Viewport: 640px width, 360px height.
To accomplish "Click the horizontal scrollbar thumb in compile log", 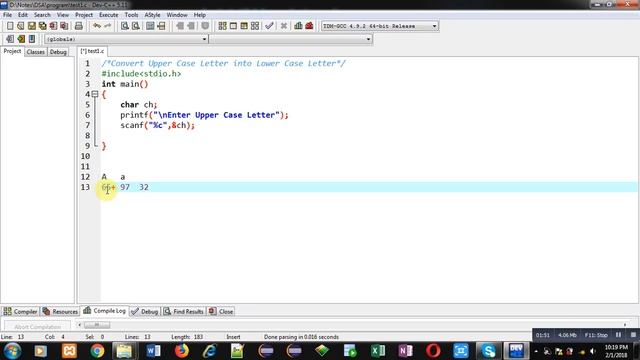I will point(97,325).
